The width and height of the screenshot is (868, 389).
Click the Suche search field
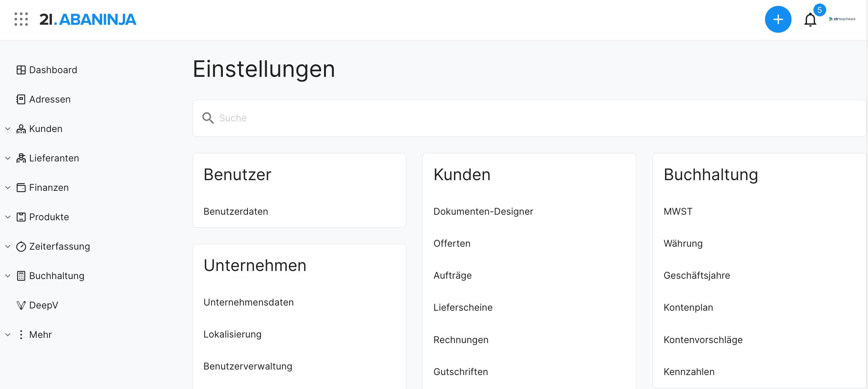[515, 118]
